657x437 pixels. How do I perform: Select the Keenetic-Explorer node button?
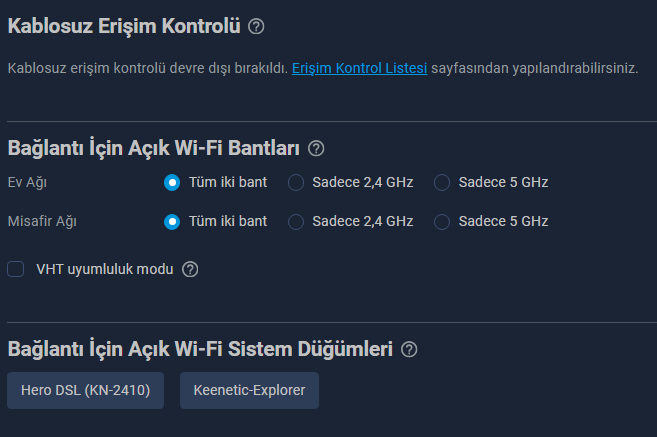point(249,390)
